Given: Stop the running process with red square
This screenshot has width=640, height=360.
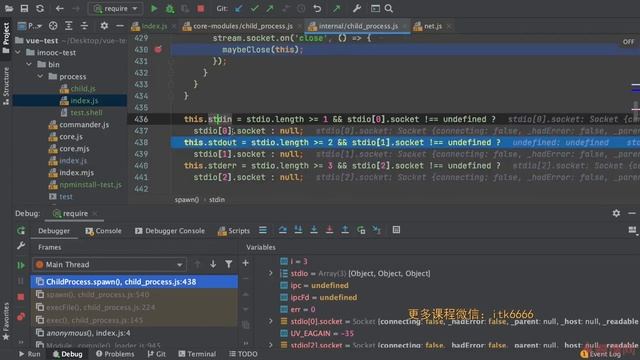Looking at the screenshot, I should click(x=200, y=9).
